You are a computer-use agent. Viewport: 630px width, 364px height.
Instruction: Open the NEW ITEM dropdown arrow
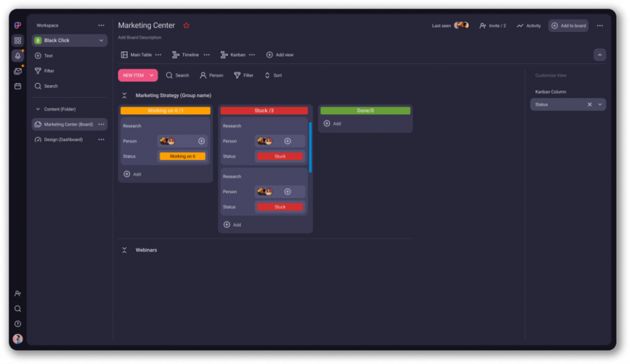(151, 75)
